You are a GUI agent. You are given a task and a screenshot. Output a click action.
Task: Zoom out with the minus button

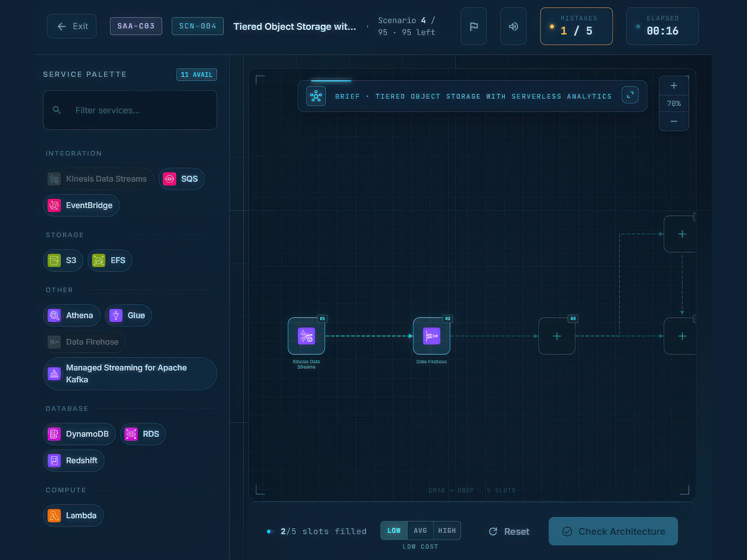(x=674, y=122)
